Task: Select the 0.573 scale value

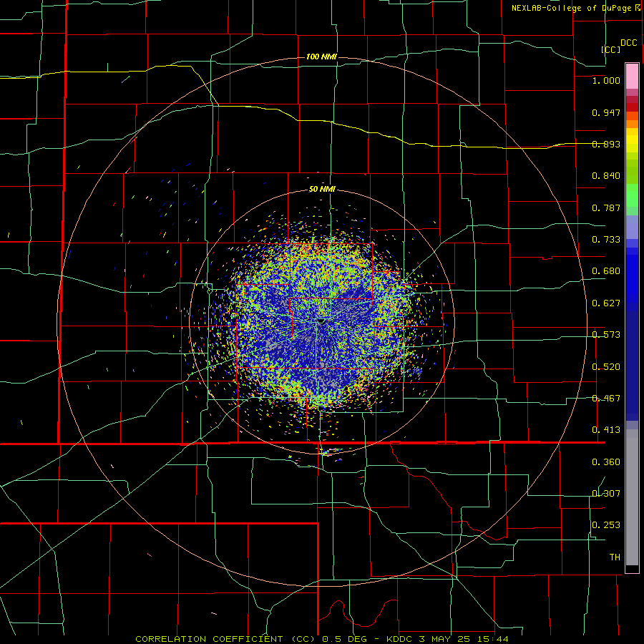Action: [x=606, y=335]
